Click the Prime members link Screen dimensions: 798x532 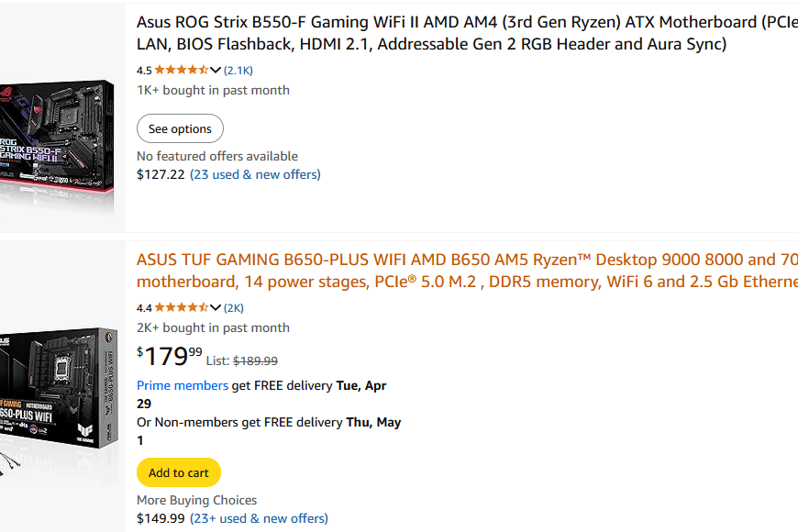(183, 385)
